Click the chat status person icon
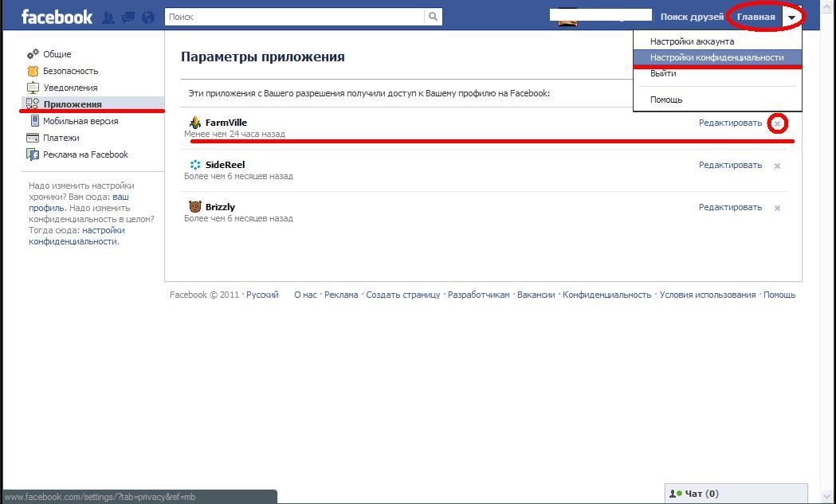Image resolution: width=836 pixels, height=504 pixels. tap(675, 494)
